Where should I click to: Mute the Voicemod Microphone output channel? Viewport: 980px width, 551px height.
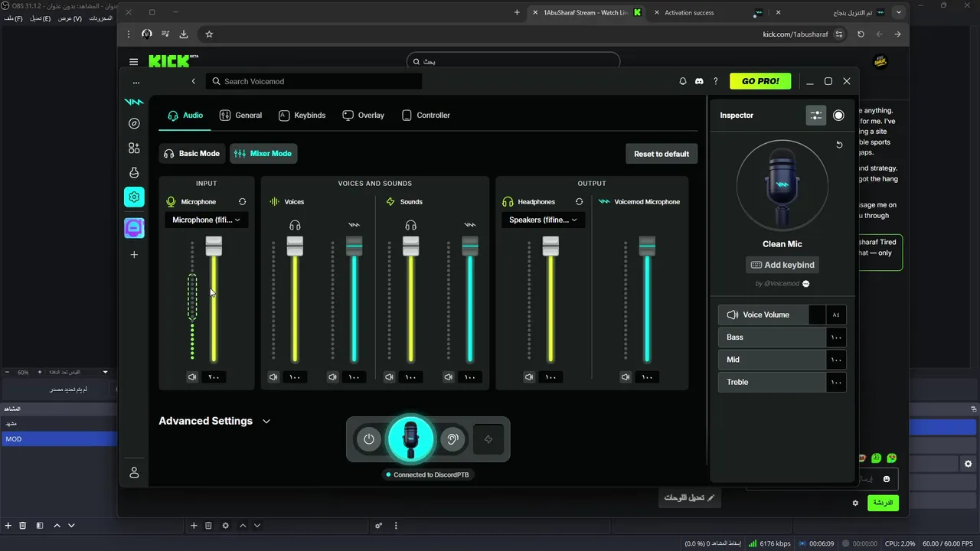626,377
